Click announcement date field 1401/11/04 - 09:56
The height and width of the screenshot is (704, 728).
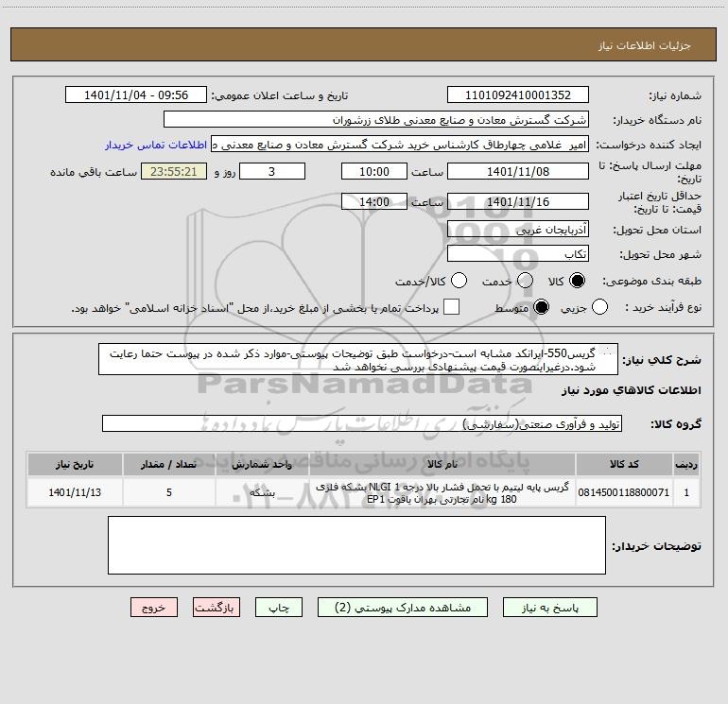[136, 94]
